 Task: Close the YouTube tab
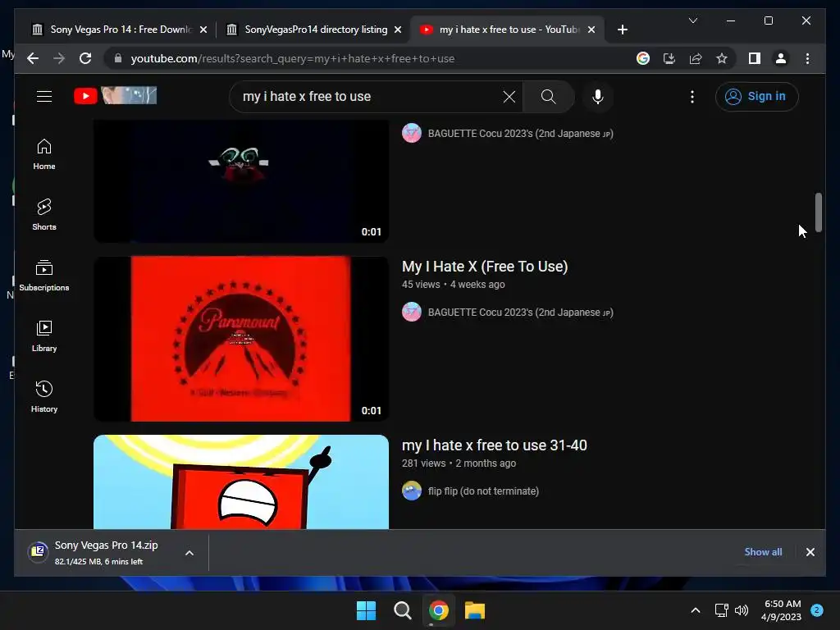591,30
